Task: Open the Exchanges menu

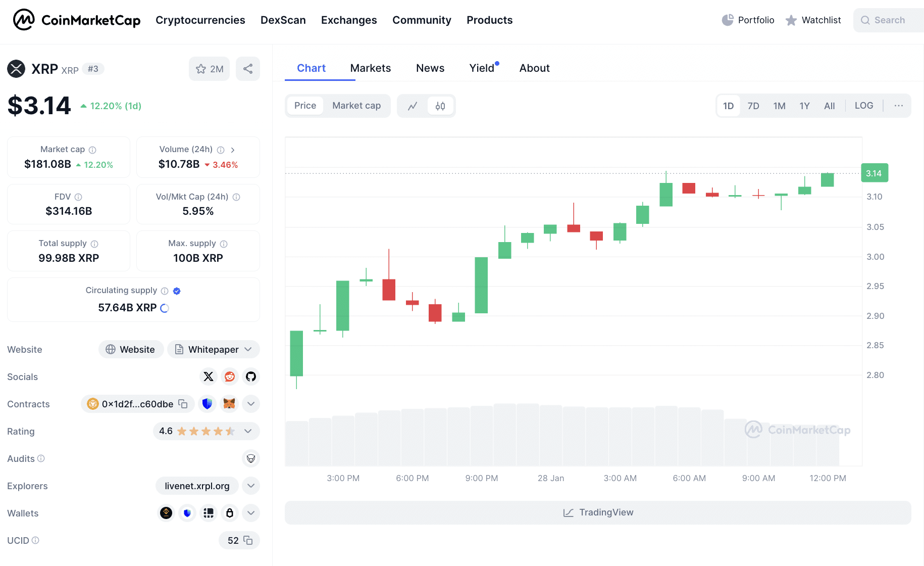Action: pyautogui.click(x=349, y=20)
